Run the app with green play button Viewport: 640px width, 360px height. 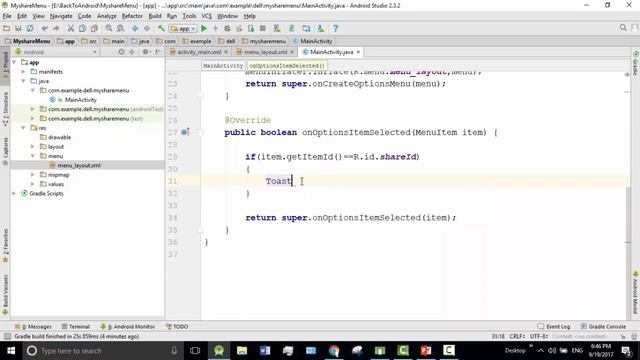tap(204, 29)
